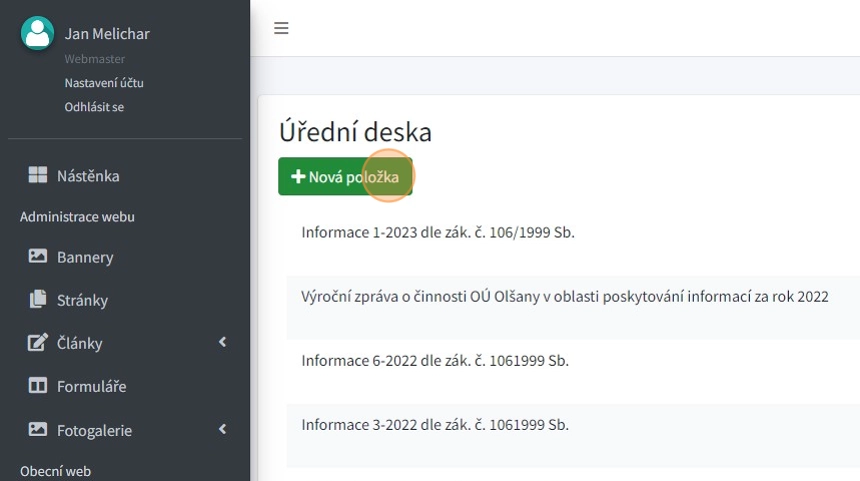Expand the Fotogalerie submenu chevron
860x481 pixels.
point(222,430)
